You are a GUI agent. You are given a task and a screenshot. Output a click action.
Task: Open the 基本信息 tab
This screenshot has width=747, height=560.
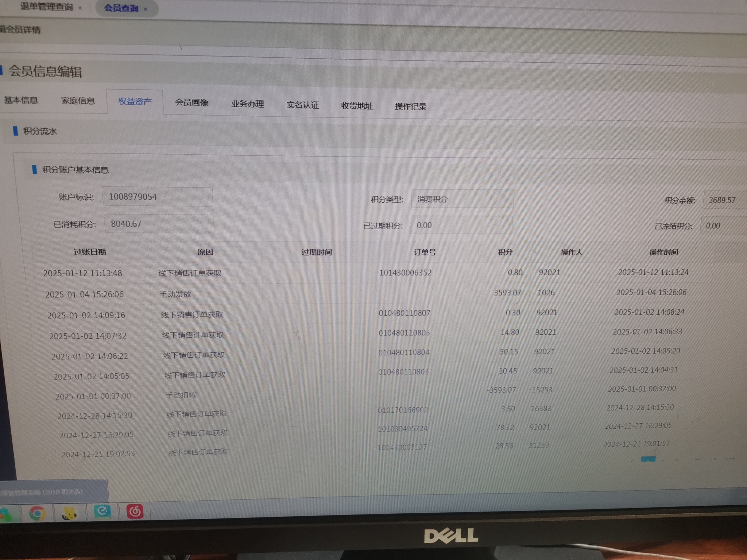(21, 100)
